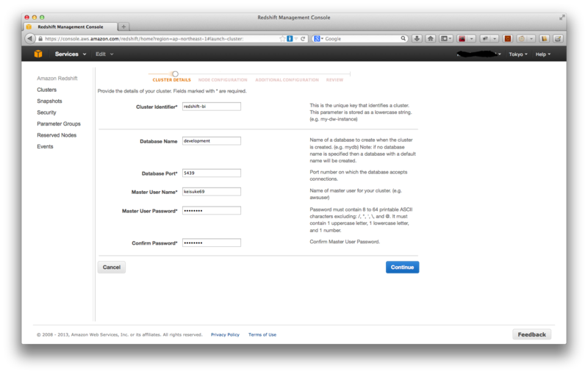This screenshot has width=588, height=374.
Task: Click the lock icon in the address bar
Action: tap(40, 39)
